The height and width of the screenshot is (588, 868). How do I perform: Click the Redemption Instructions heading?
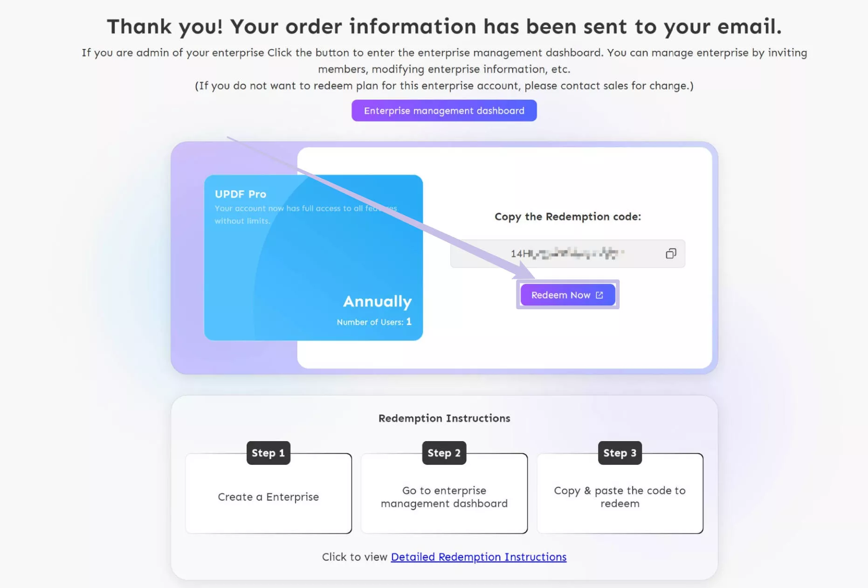click(444, 418)
